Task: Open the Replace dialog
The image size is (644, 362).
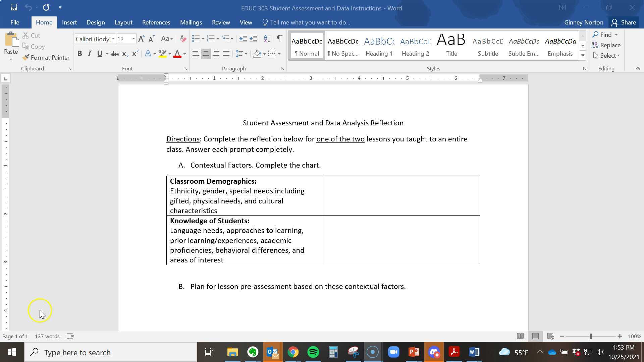Action: tap(606, 45)
